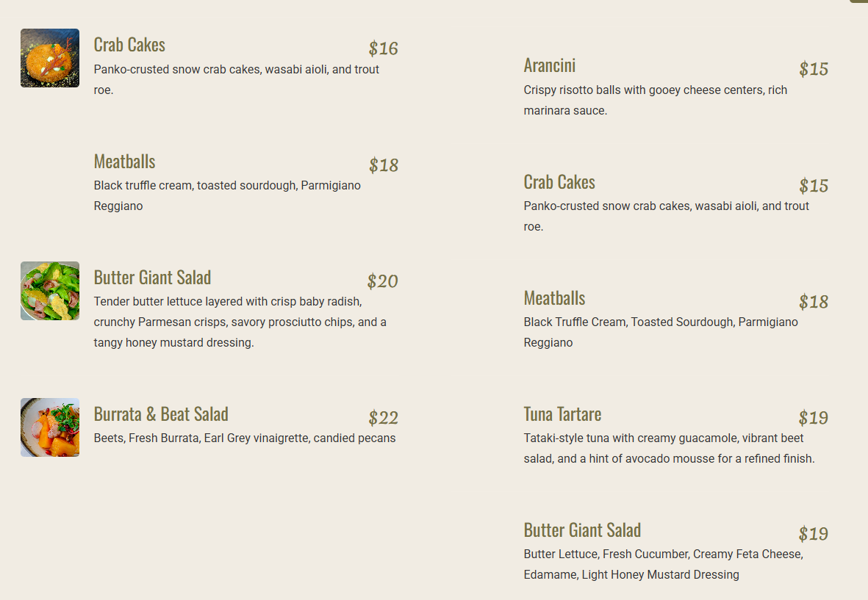Click the Arancini risotto balls description

656,100
